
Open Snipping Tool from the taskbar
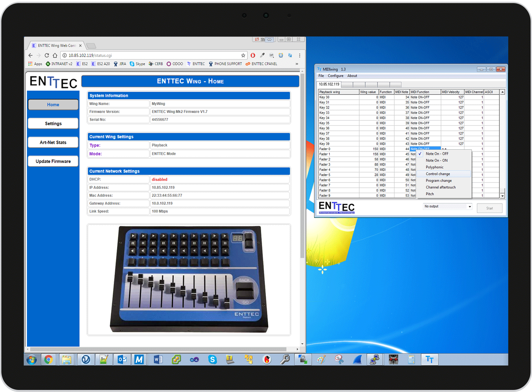[339, 360]
